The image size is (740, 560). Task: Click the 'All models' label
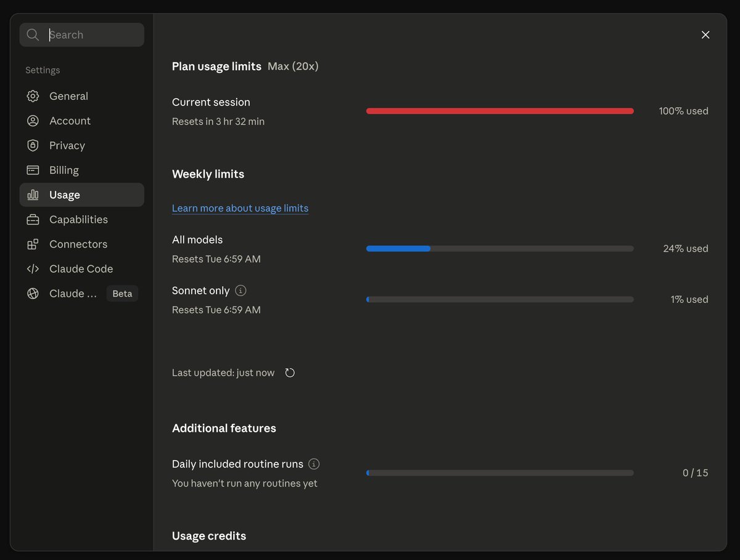(197, 240)
